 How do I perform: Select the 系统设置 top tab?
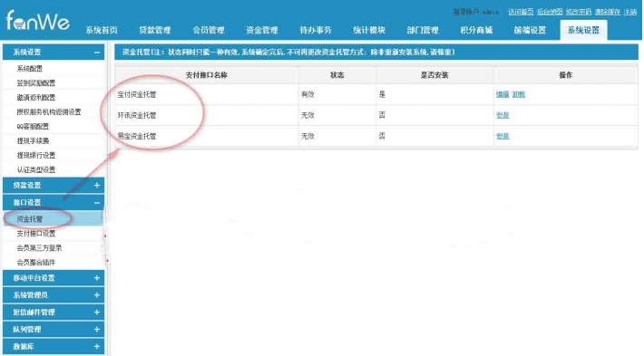[583, 30]
